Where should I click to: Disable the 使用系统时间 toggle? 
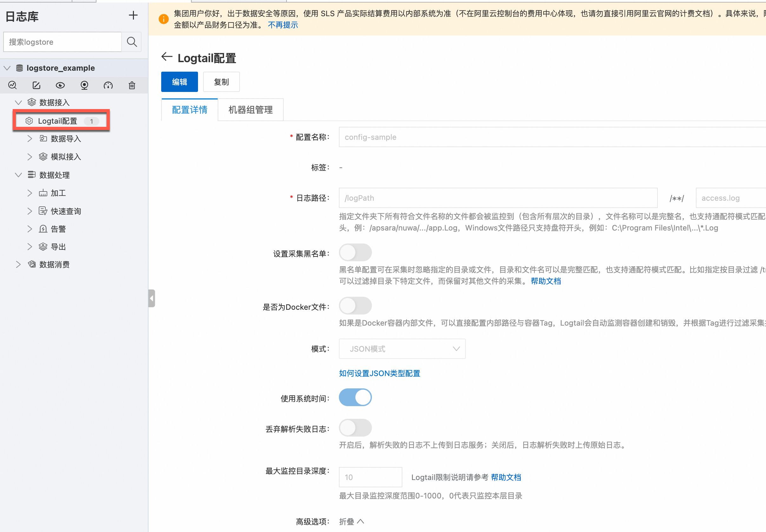tap(355, 397)
